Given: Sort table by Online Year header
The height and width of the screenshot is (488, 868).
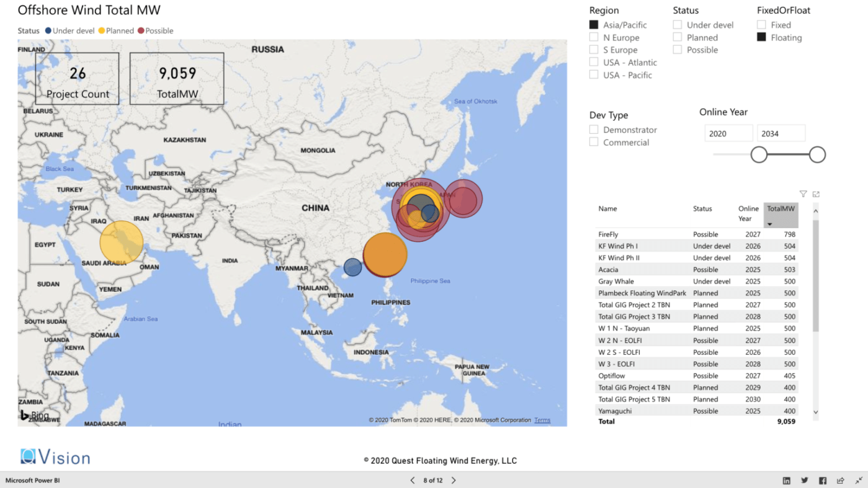Looking at the screenshot, I should click(748, 213).
